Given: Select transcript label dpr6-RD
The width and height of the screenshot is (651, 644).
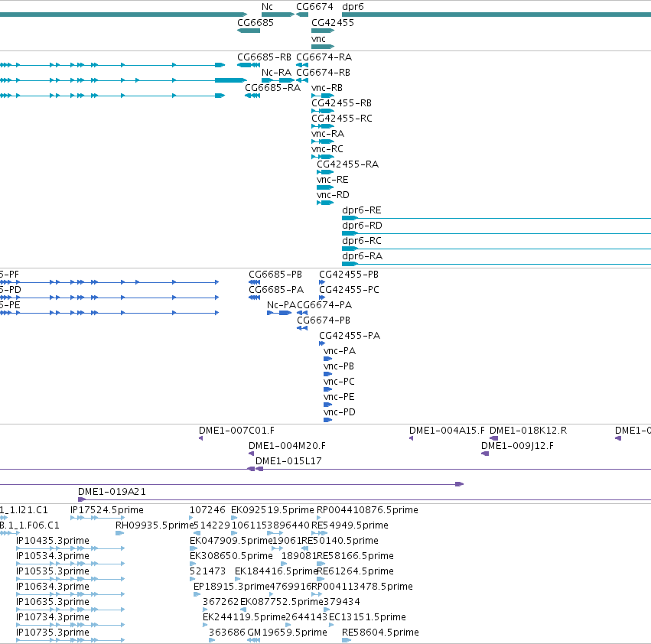Looking at the screenshot, I should coord(362,226).
